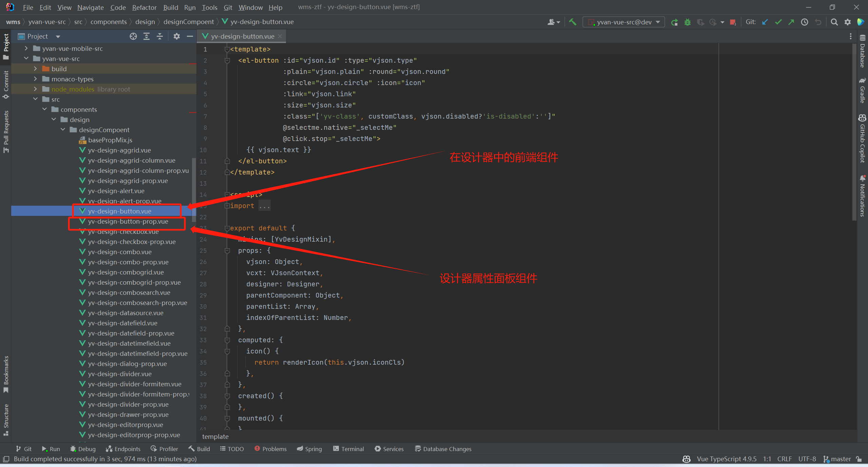Open the Gradle tool window
868x467 pixels.
pos(862,90)
